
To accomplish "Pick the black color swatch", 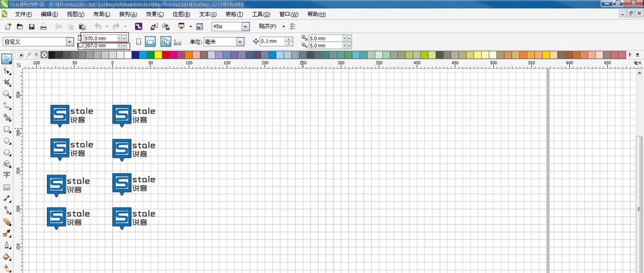I will point(52,55).
